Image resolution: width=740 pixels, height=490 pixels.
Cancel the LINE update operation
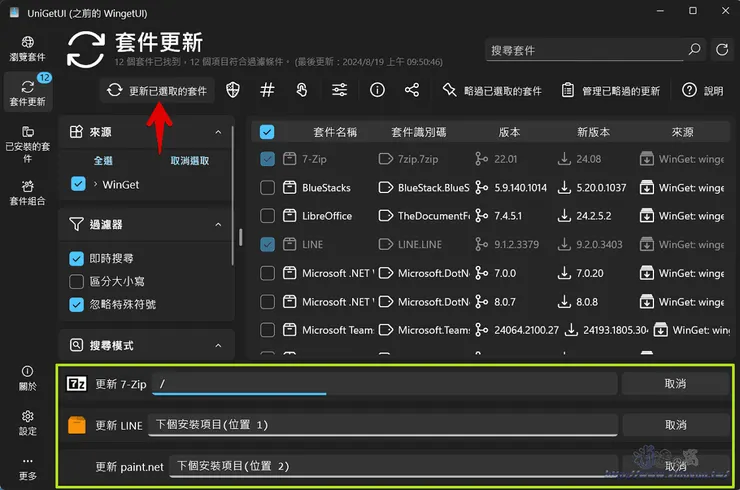675,425
